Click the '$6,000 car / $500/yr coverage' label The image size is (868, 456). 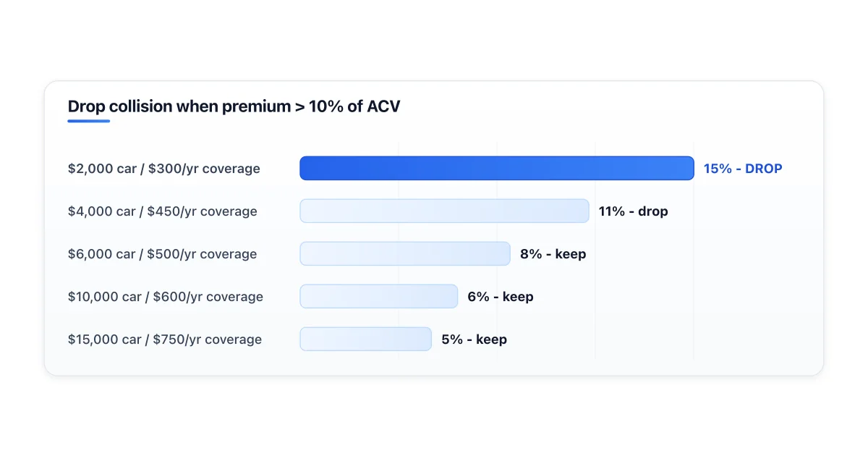tap(163, 254)
